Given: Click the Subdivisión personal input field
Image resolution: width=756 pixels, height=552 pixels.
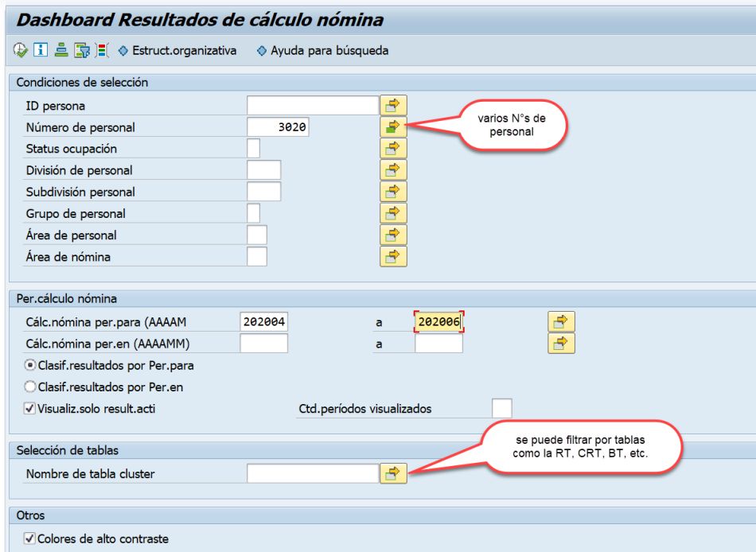Looking at the screenshot, I should pos(263,192).
